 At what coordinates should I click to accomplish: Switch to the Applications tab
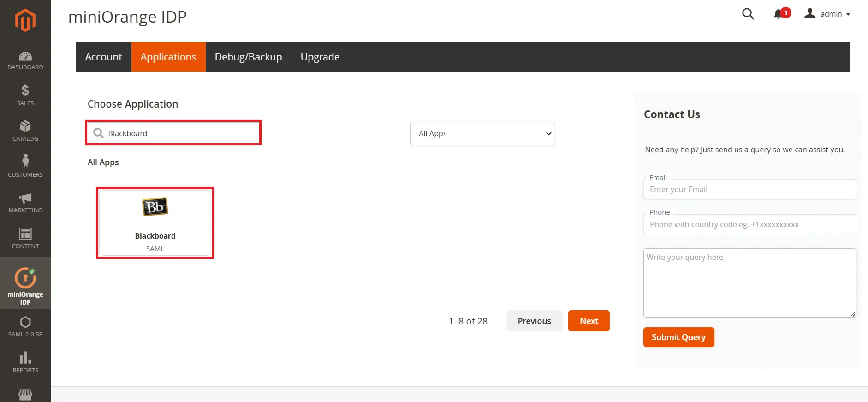pos(168,57)
